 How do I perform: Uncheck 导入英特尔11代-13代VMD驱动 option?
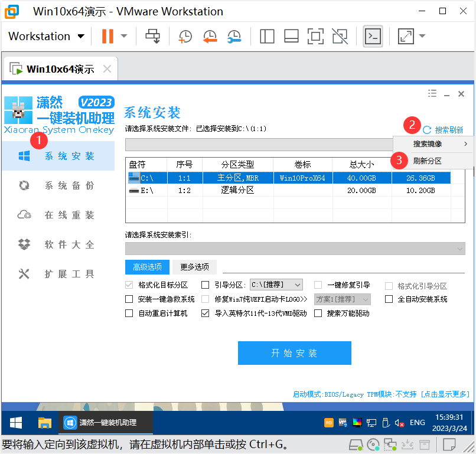tap(205, 313)
